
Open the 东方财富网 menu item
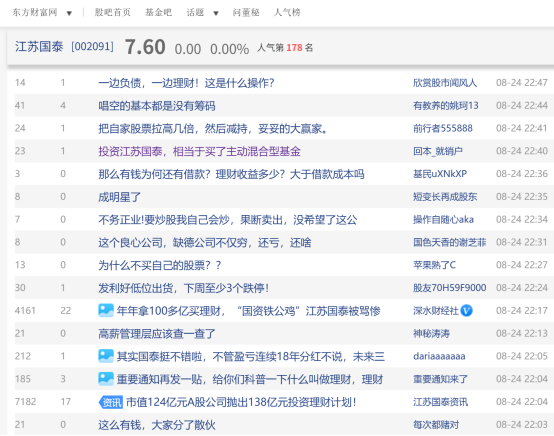[35, 12]
